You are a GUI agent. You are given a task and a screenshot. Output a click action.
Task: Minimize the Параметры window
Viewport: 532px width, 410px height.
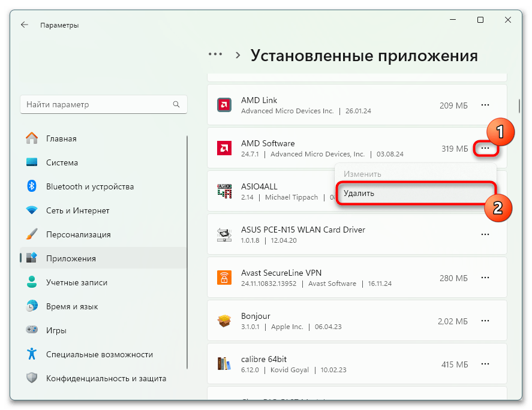453,20
